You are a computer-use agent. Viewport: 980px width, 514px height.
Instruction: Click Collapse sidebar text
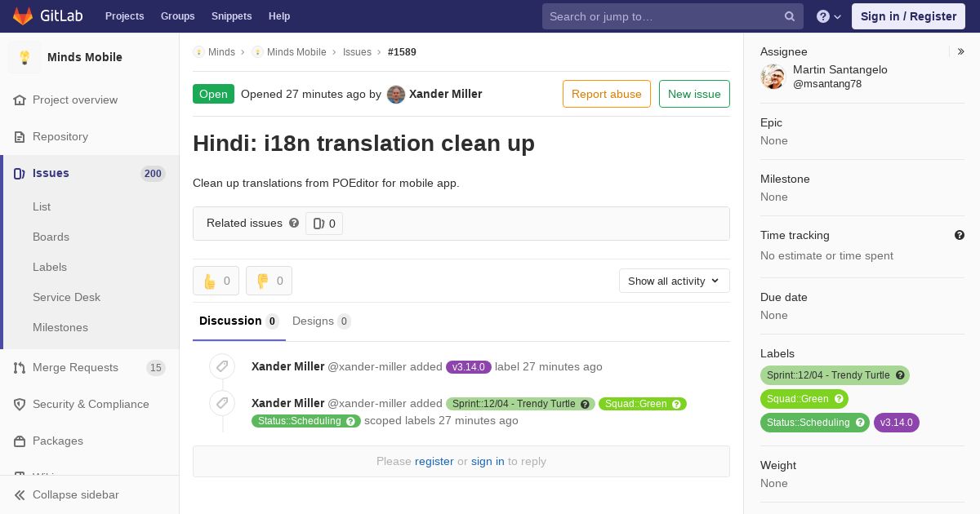76,494
